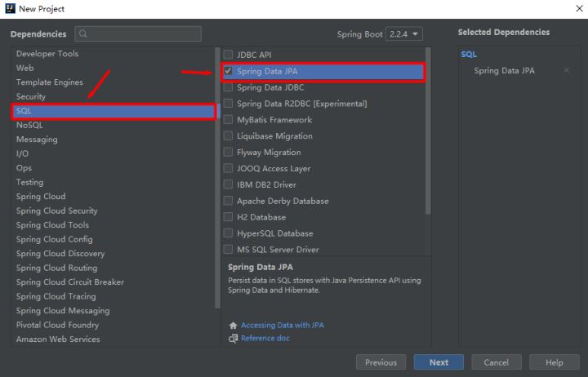This screenshot has width=588, height=377.
Task: Click the Cancel button
Action: [x=496, y=362]
